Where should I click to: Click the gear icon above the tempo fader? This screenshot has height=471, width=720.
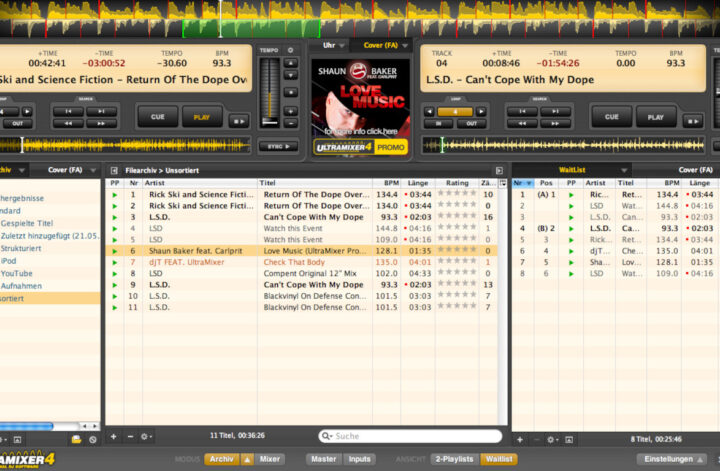pyautogui.click(x=290, y=49)
